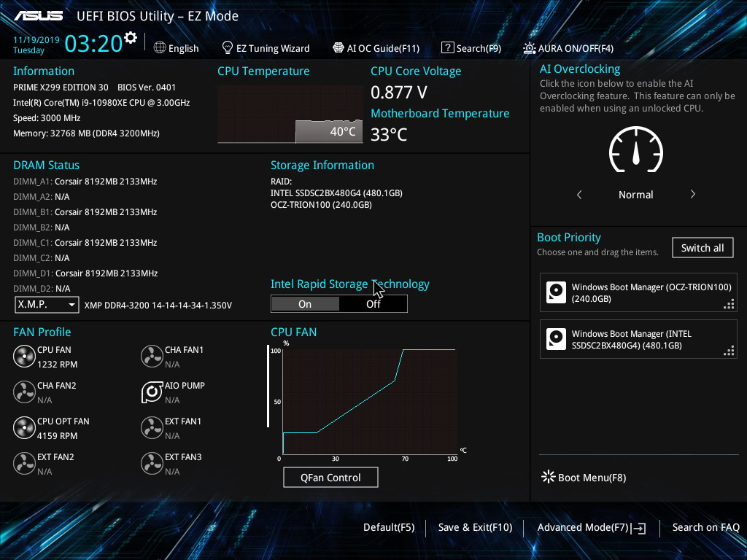Click DIMM_A1 Corsair 8192MB entry
The width and height of the screenshot is (747, 560).
[85, 182]
